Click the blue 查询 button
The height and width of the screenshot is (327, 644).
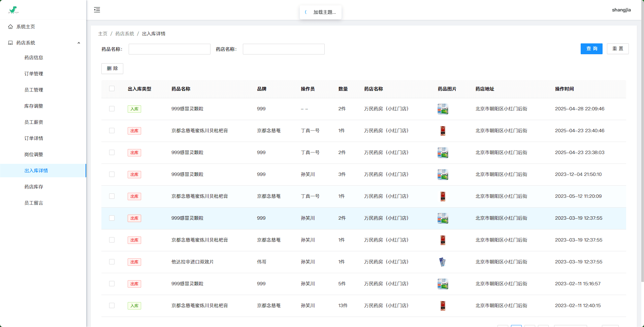(591, 49)
